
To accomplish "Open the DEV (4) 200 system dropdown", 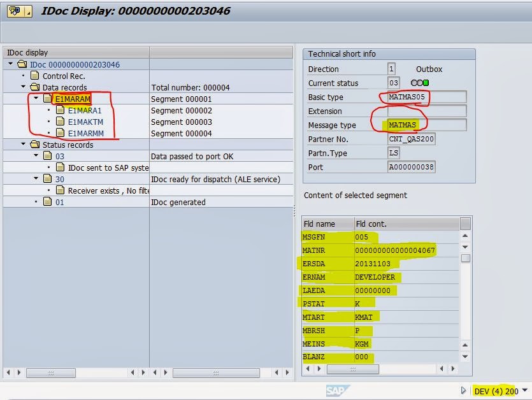I will tap(526, 390).
